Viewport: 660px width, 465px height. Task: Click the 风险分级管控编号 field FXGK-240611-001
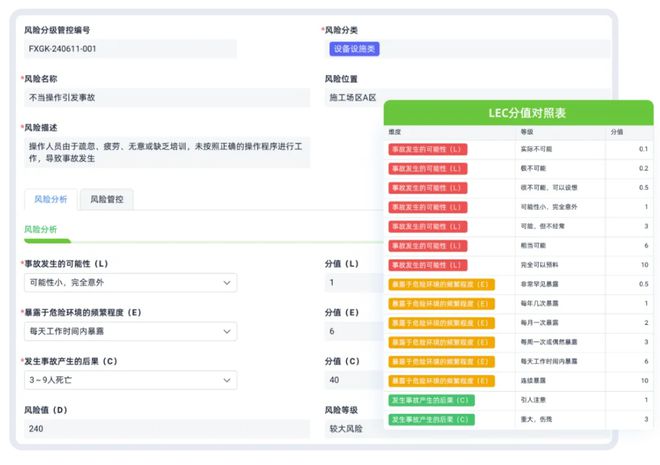(x=130, y=49)
